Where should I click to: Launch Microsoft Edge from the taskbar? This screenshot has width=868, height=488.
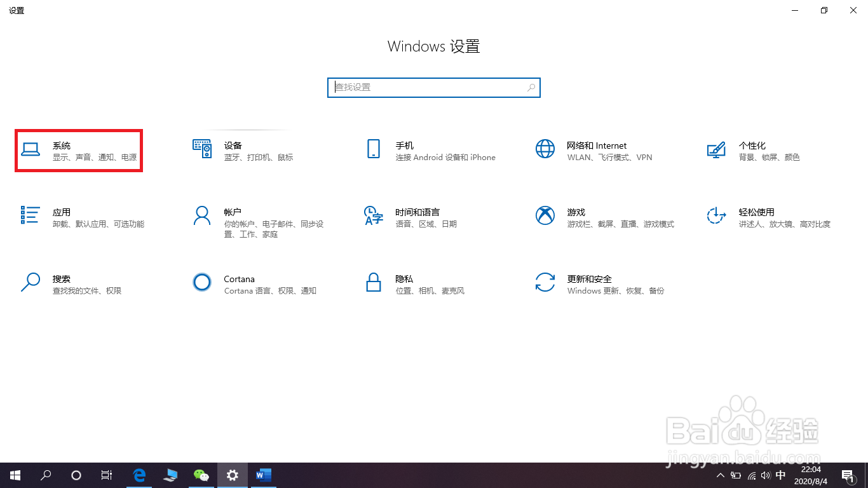pyautogui.click(x=140, y=475)
